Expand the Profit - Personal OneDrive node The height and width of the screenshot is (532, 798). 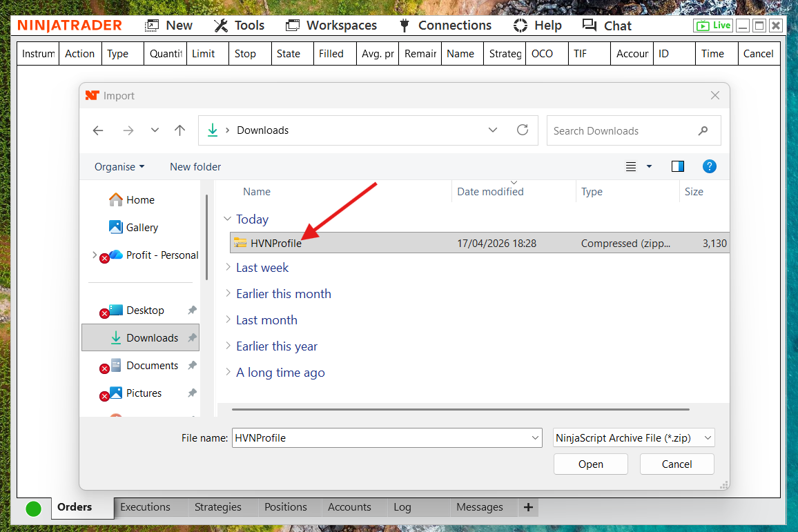(x=94, y=255)
